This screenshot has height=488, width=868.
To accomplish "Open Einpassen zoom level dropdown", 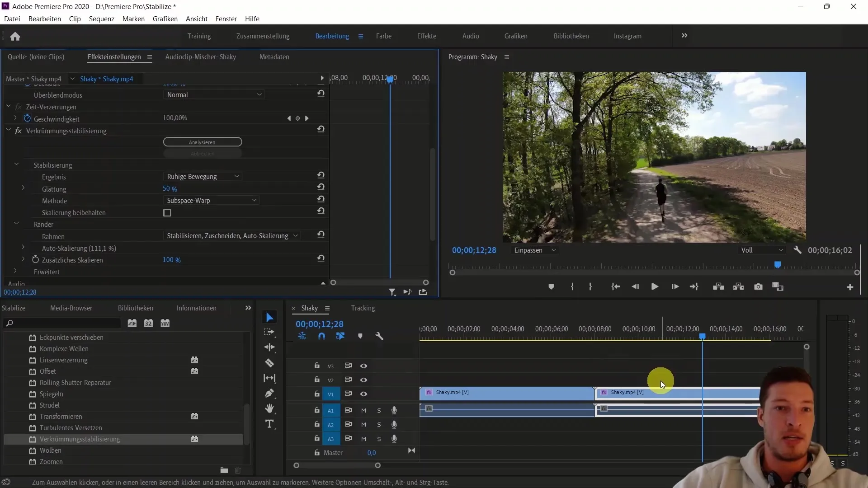I will tap(535, 250).
